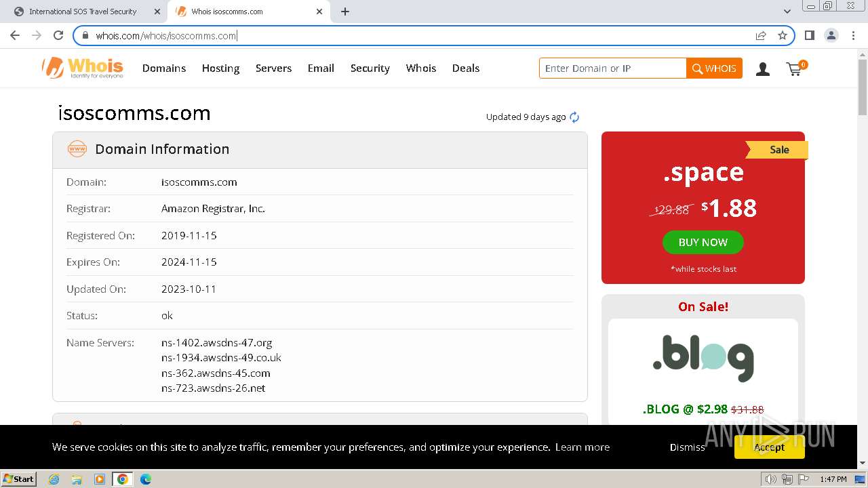Click the Domain Information www icon
The height and width of the screenshot is (488, 868).
(77, 149)
